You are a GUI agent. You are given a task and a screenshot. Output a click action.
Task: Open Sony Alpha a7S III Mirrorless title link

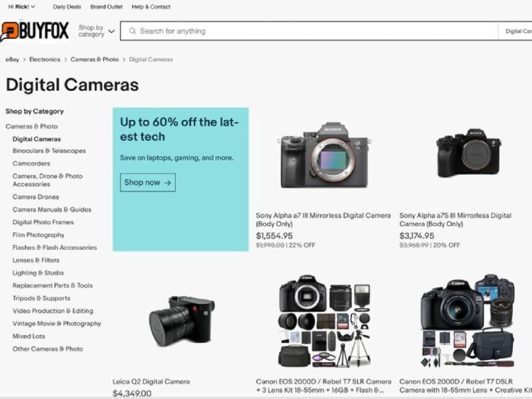tap(455, 219)
